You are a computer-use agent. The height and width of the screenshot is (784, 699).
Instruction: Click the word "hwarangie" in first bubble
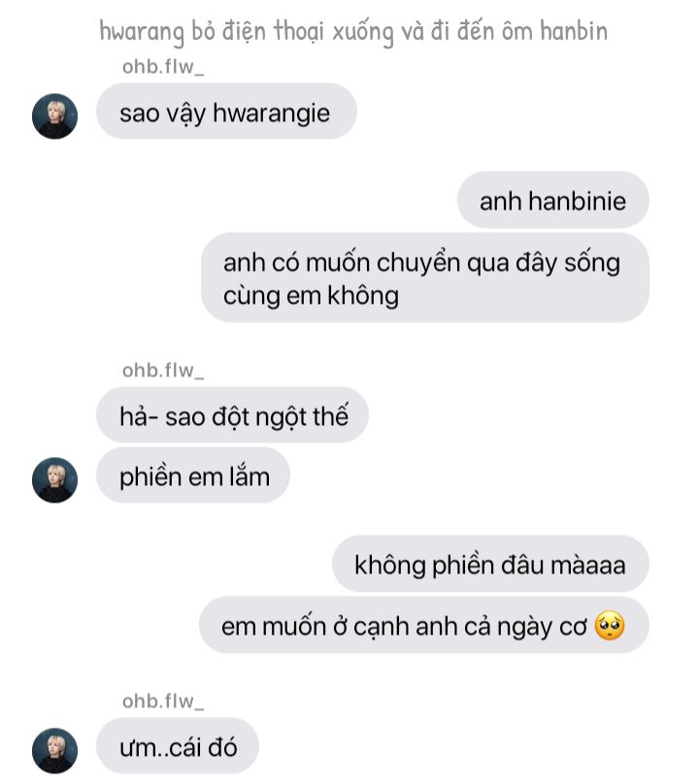tap(271, 114)
